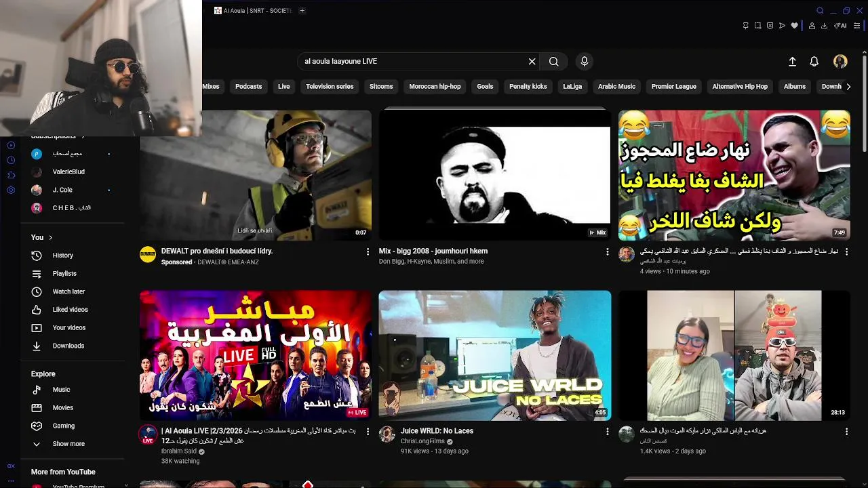Clear the search box with the X icon
This screenshot has height=488, width=868.
click(532, 62)
